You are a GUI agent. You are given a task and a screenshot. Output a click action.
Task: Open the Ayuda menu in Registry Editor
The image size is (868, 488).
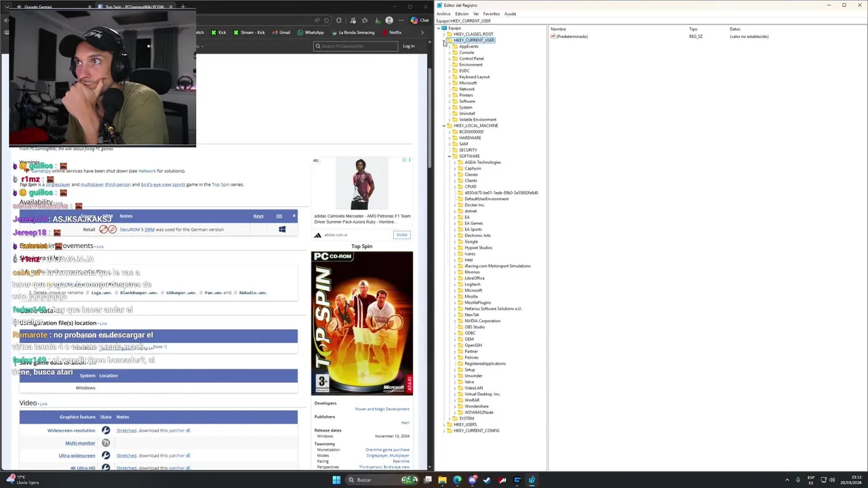[x=510, y=14]
